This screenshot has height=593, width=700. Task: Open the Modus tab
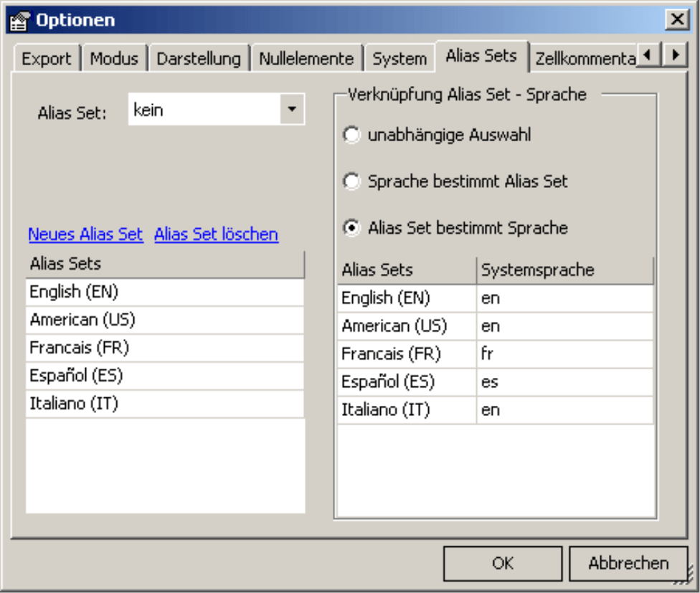point(114,59)
